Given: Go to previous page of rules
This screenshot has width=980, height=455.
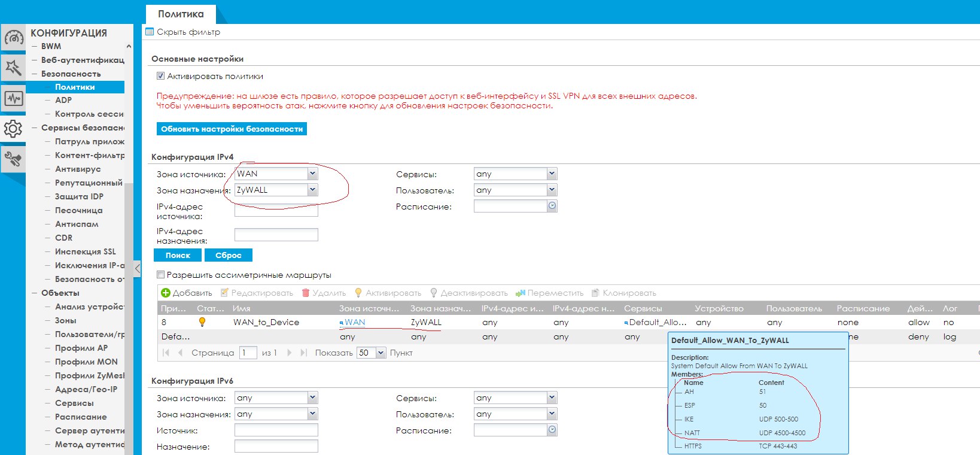Looking at the screenshot, I should 181,353.
